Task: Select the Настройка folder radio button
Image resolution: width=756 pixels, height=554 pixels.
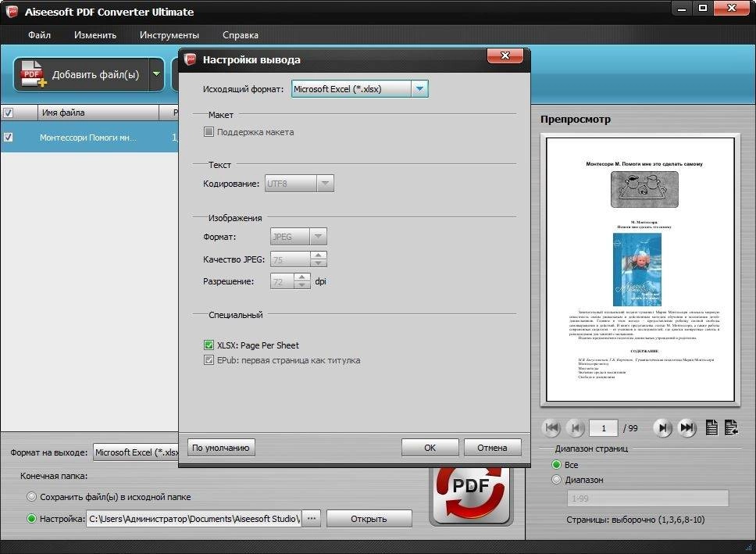Action: click(x=32, y=519)
